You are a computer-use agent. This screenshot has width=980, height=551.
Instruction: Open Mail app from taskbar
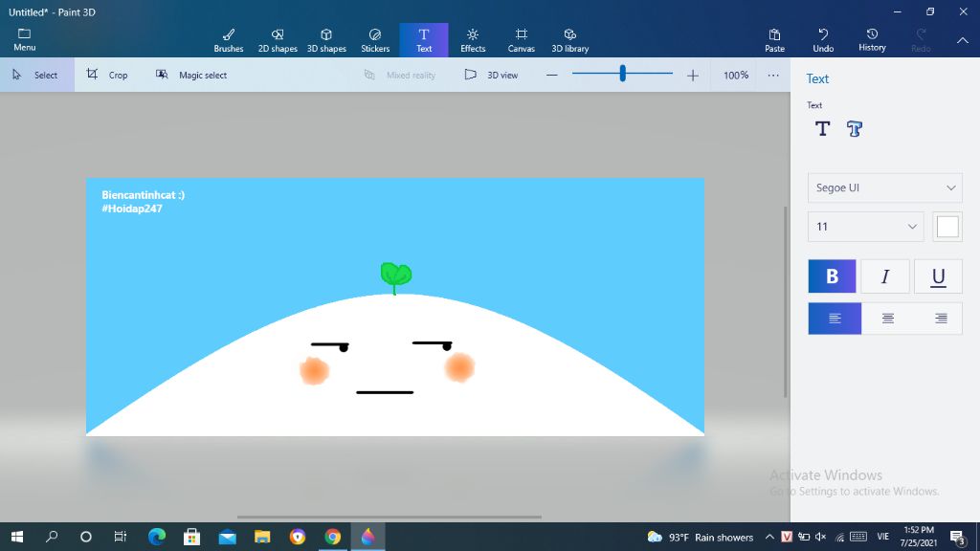[x=228, y=537]
